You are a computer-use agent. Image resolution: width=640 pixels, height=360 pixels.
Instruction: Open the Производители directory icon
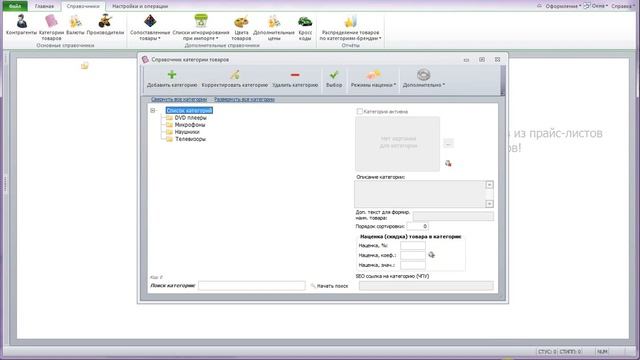click(105, 24)
